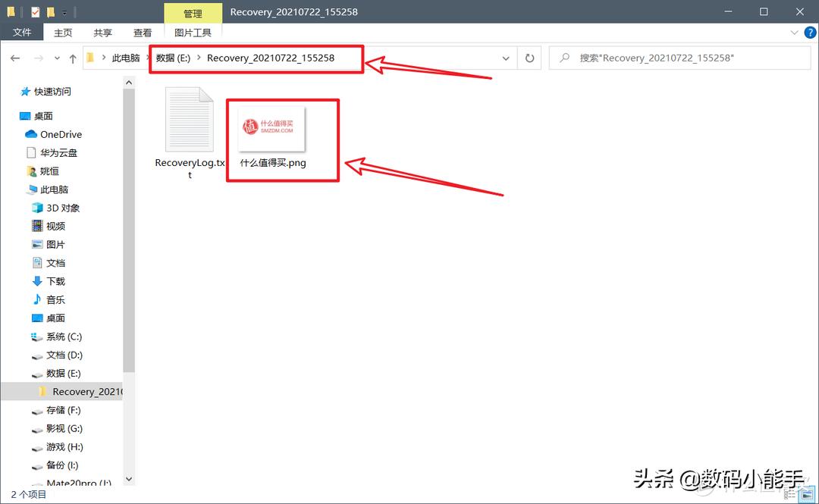Expand 此电脑 in the navigation tree
819x504 pixels.
click(x=20, y=189)
